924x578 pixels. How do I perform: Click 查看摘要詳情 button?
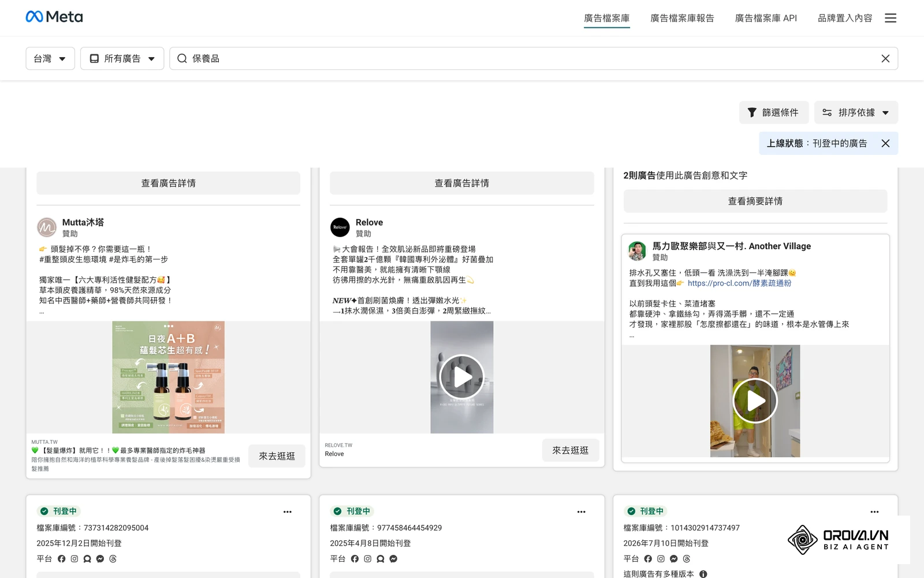755,201
